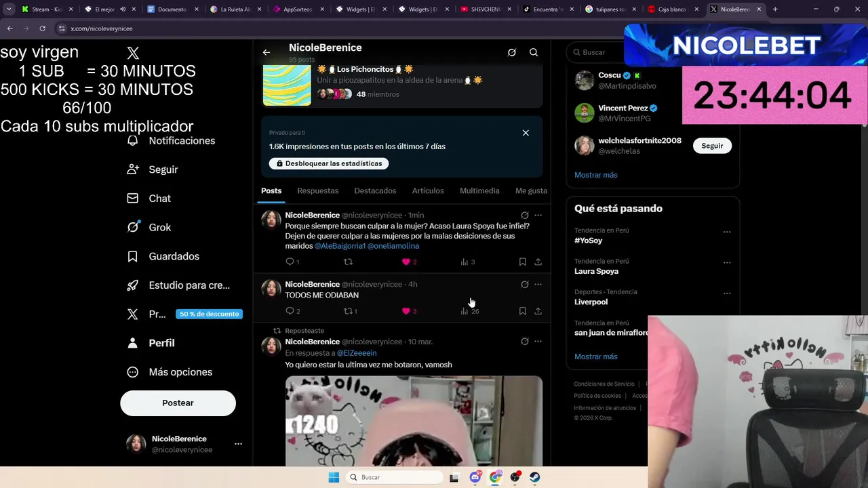Screen dimensions: 868x488
Task: Repost the Laura Spoya post
Action: click(348, 262)
